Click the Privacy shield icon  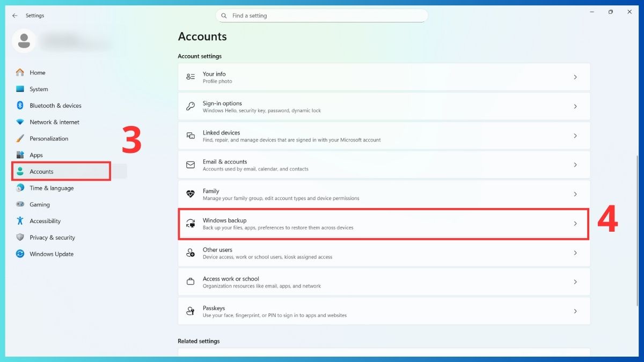pos(20,238)
